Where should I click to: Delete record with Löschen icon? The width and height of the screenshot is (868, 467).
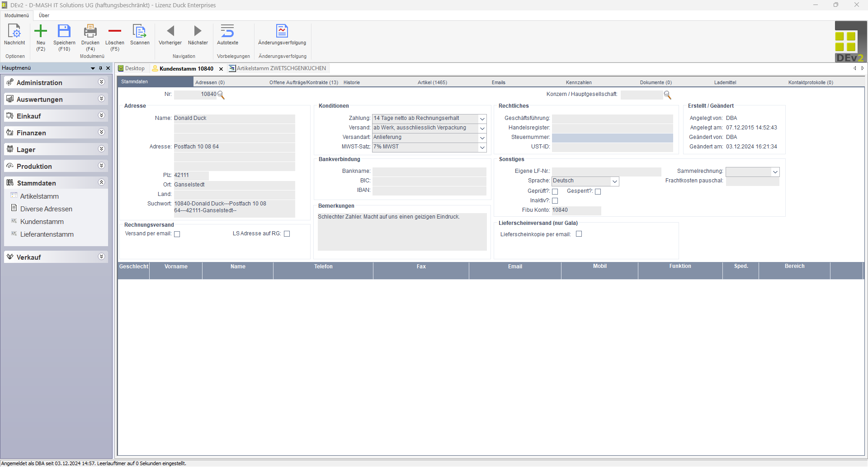coord(115,32)
